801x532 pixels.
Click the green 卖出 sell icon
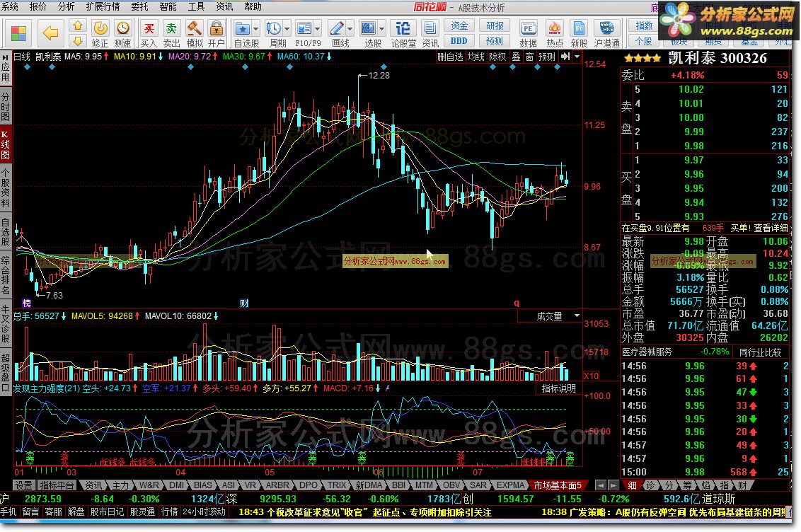tap(171, 34)
